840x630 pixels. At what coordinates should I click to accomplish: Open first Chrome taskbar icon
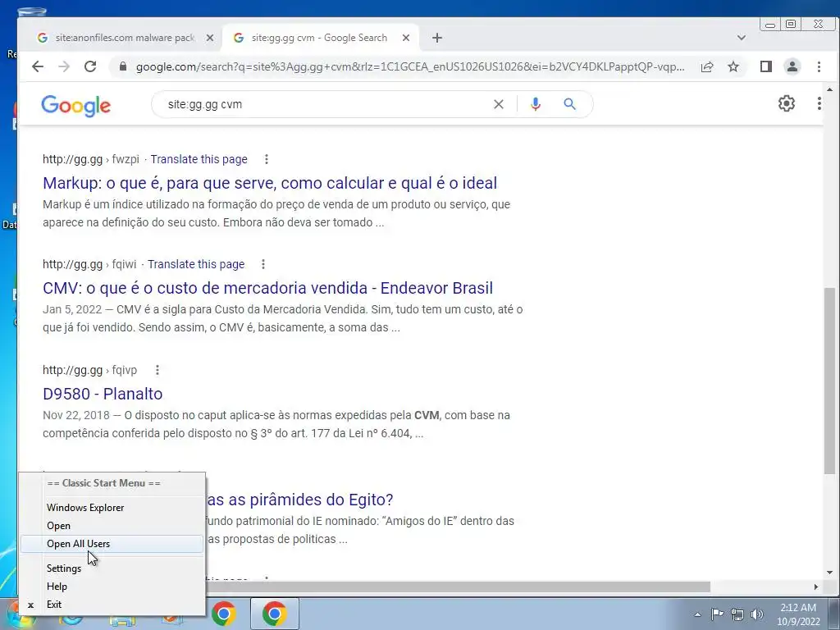point(224,614)
